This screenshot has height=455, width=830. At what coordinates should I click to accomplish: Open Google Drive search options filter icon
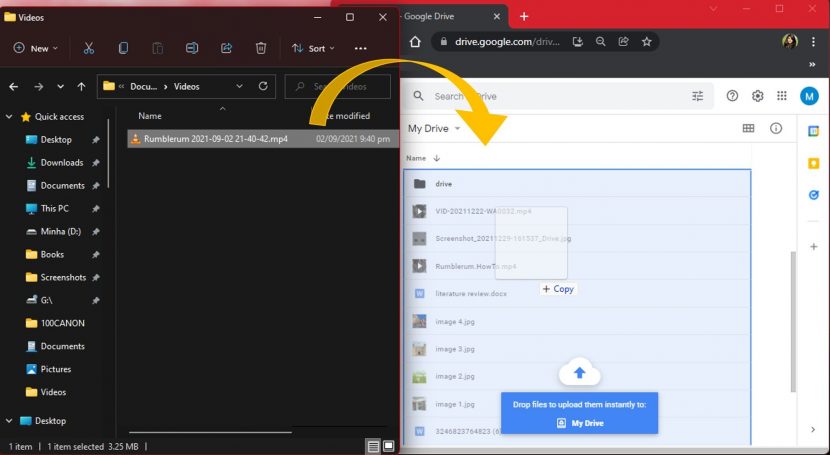[698, 96]
